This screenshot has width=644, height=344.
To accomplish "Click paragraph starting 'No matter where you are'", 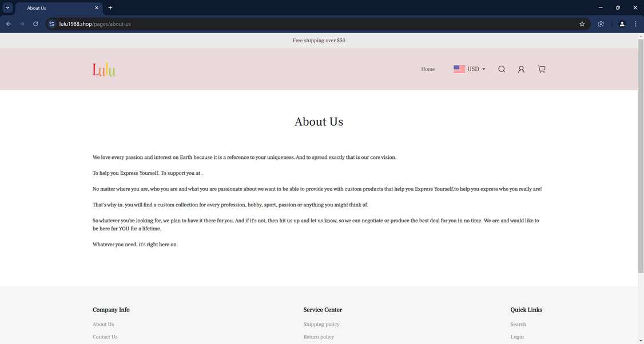I will pos(317,189).
